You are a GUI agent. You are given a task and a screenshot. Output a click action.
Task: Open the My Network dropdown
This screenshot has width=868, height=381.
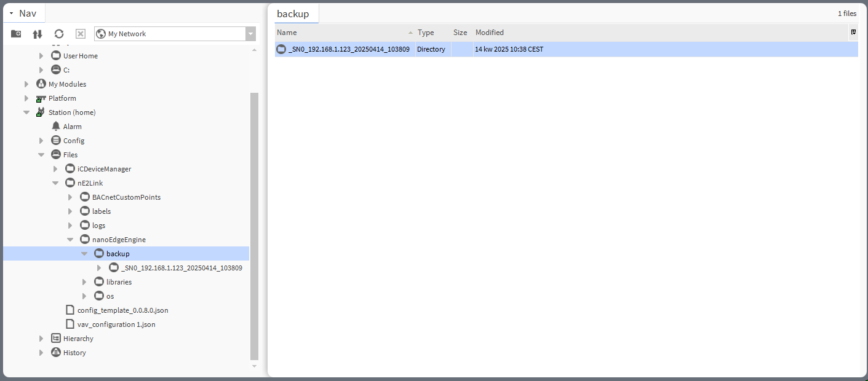pyautogui.click(x=250, y=34)
